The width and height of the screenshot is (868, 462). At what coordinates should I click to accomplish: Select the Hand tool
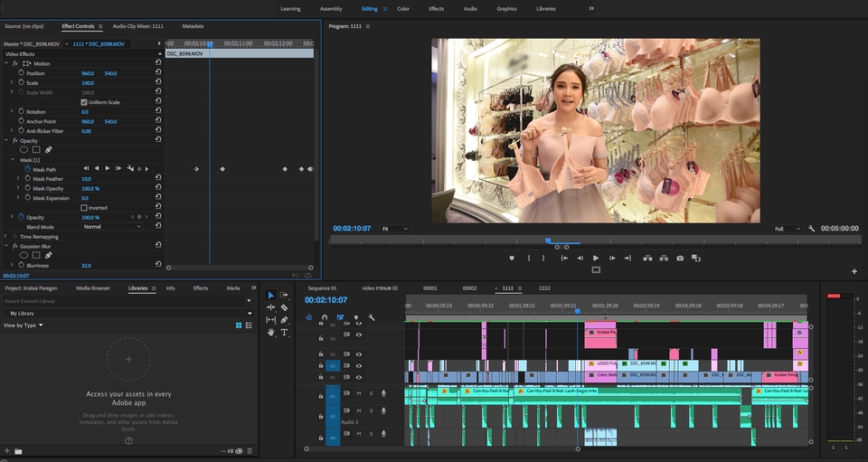tap(270, 332)
